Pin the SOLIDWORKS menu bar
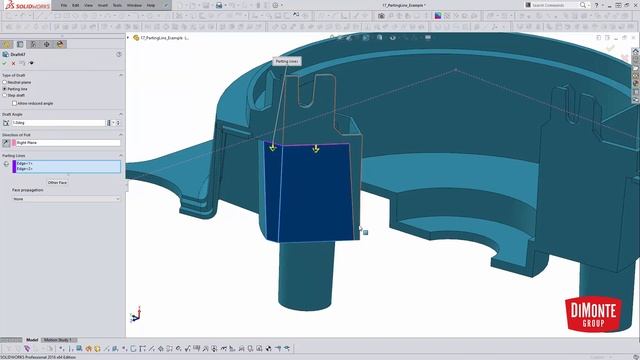Screen dimensions: 640x360 (166, 5)
